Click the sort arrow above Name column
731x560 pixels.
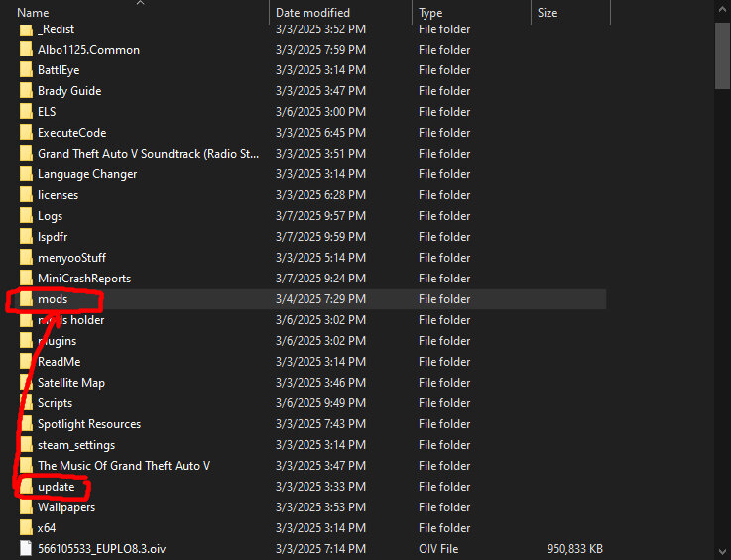point(140,3)
